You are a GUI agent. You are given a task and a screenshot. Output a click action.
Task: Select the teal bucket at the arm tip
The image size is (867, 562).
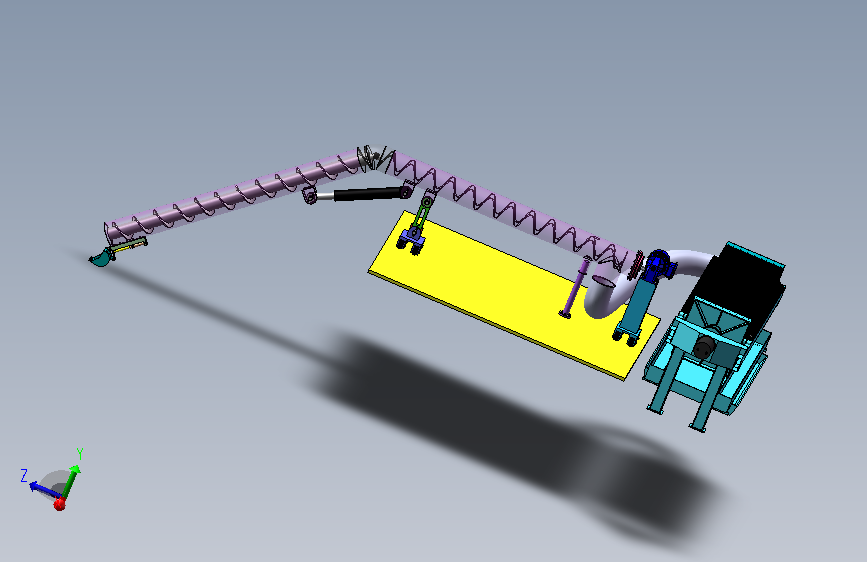[x=101, y=258]
